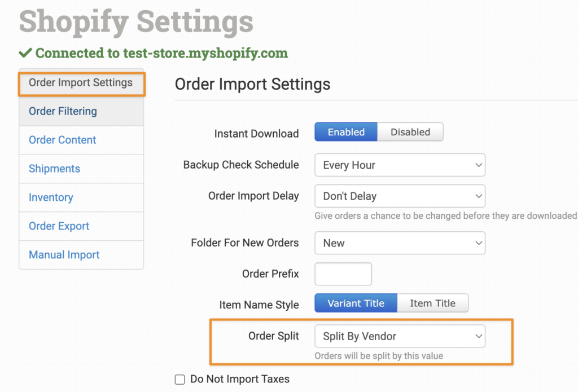Image resolution: width=578 pixels, height=392 pixels.
Task: Open Order Import Settings sidebar tab
Action: (81, 82)
